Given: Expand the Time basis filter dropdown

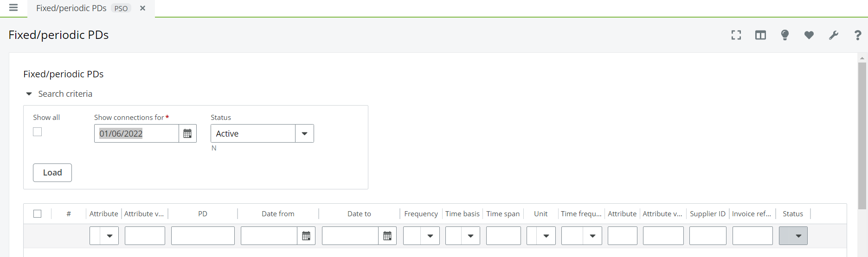Looking at the screenshot, I should (x=470, y=236).
